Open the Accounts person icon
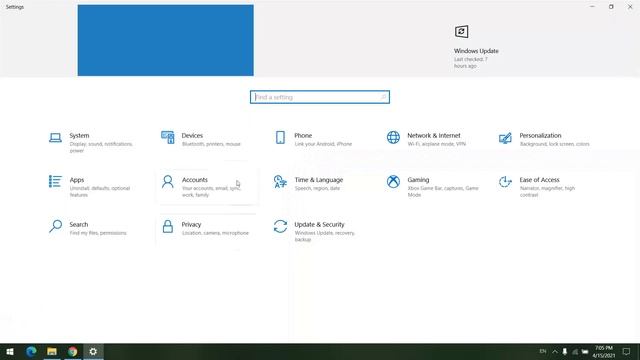Screen dimensions: 640x360 [x=168, y=182]
